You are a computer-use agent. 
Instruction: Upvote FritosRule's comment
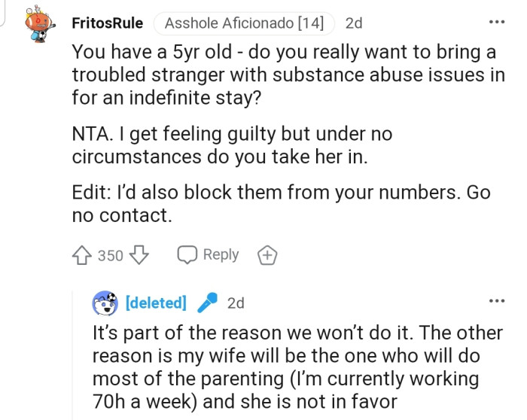(82, 255)
